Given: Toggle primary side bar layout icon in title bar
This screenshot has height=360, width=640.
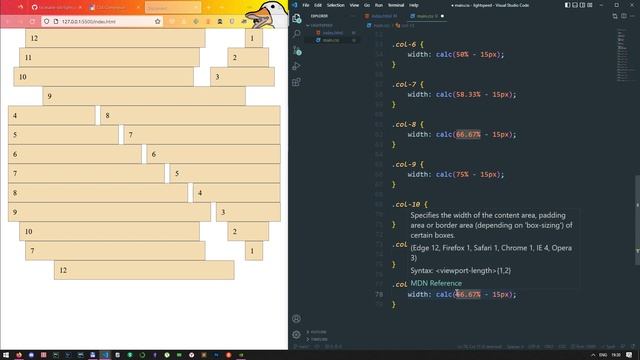Looking at the screenshot, I should click(x=567, y=5).
